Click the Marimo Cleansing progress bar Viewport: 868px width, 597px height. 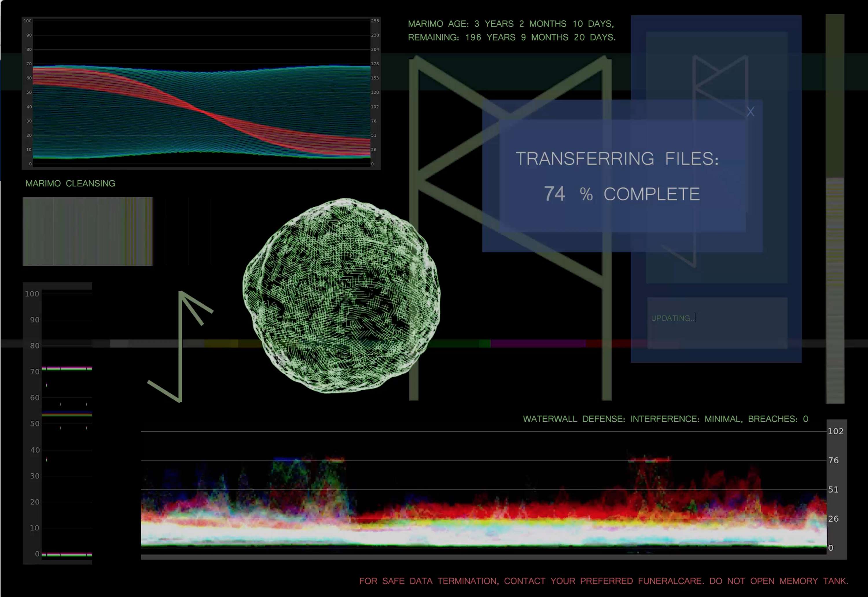(x=88, y=231)
